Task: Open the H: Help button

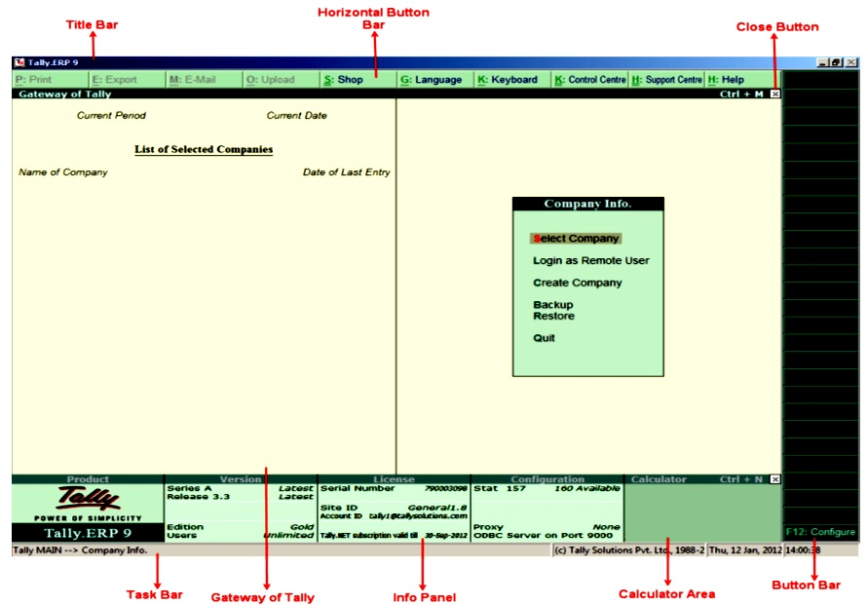Action: [x=742, y=80]
